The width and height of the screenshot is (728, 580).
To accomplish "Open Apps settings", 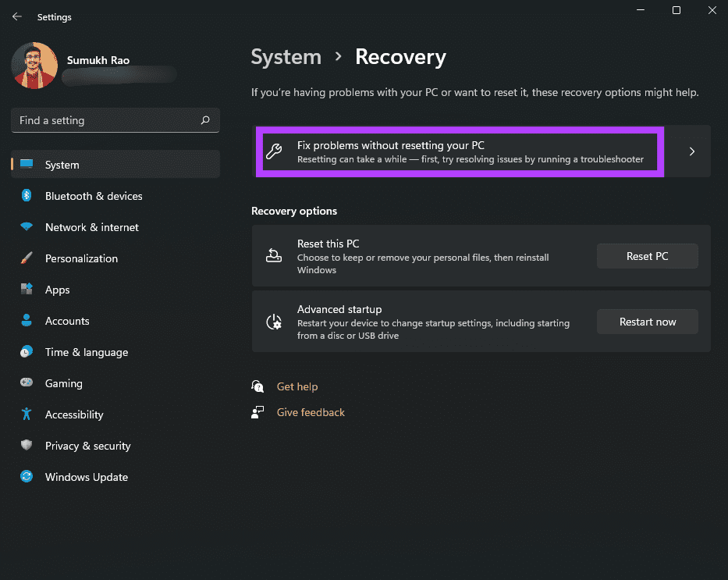I will point(115,290).
